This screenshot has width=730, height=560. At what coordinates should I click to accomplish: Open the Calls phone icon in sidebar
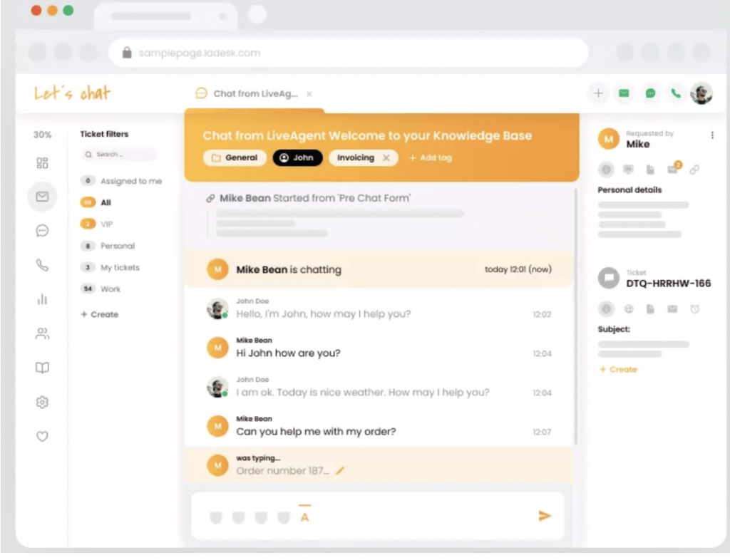[42, 265]
